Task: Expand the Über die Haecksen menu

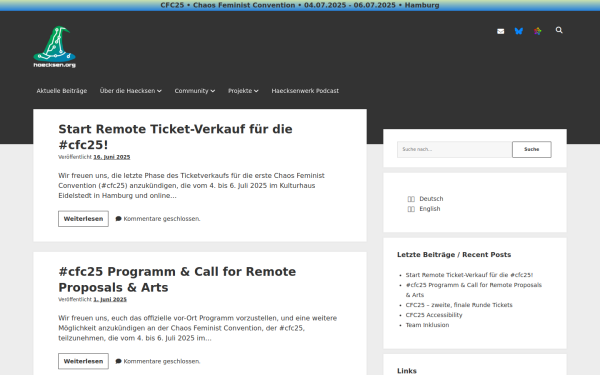Action: click(x=130, y=91)
